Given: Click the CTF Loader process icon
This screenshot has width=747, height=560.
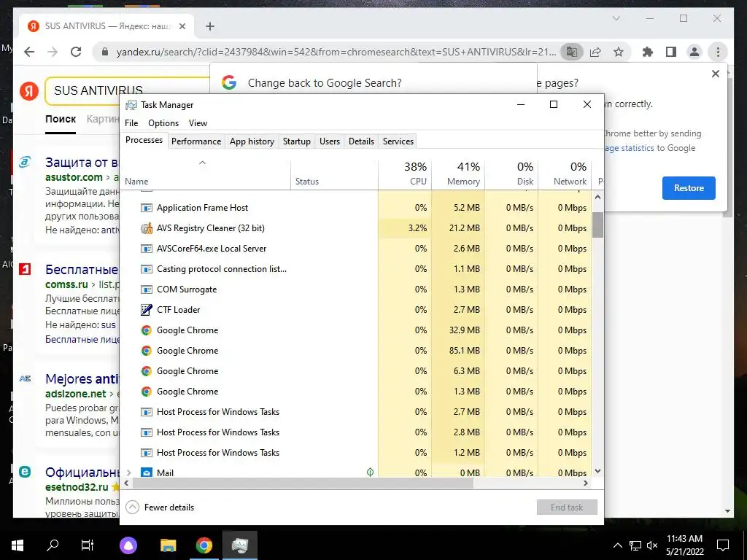Looking at the screenshot, I should [x=146, y=310].
